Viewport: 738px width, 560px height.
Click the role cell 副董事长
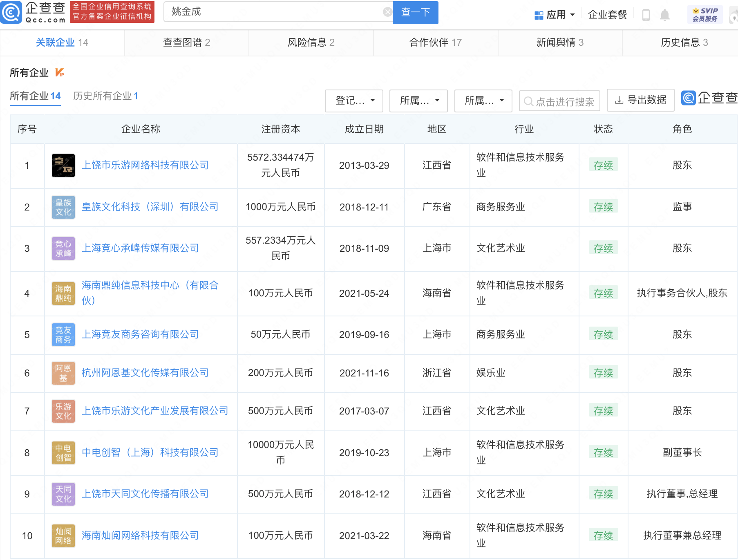tap(682, 452)
